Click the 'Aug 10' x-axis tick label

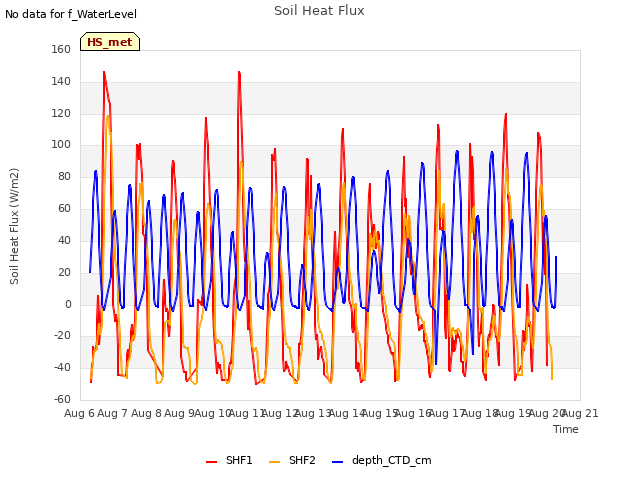(x=213, y=413)
